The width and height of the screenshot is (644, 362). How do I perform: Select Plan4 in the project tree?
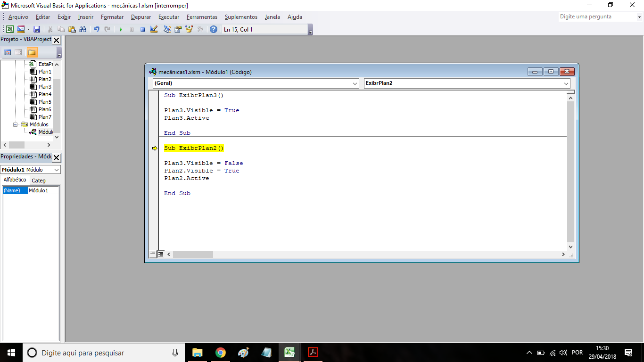[x=45, y=94]
